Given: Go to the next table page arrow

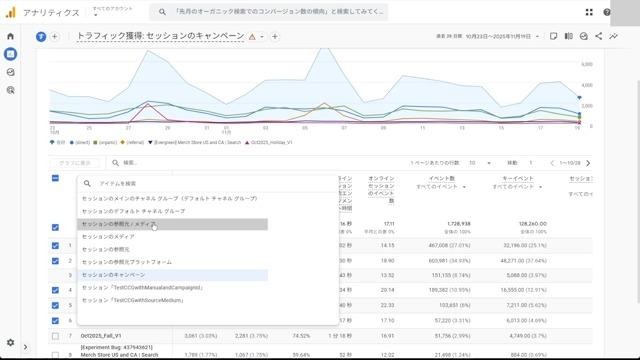Looking at the screenshot, I should click(x=588, y=163).
